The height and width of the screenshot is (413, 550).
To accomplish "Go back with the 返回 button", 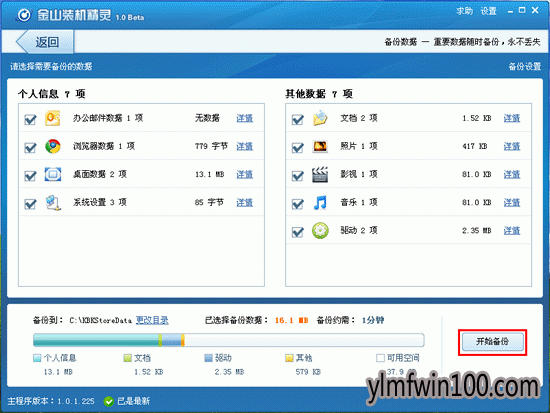I will click(x=45, y=42).
